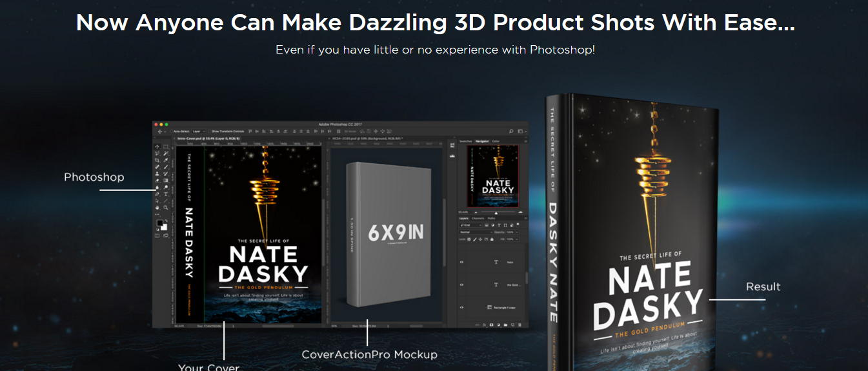868x371 pixels.
Task: Click the 'CoverActionPro Mockup' label
Action: (x=370, y=354)
